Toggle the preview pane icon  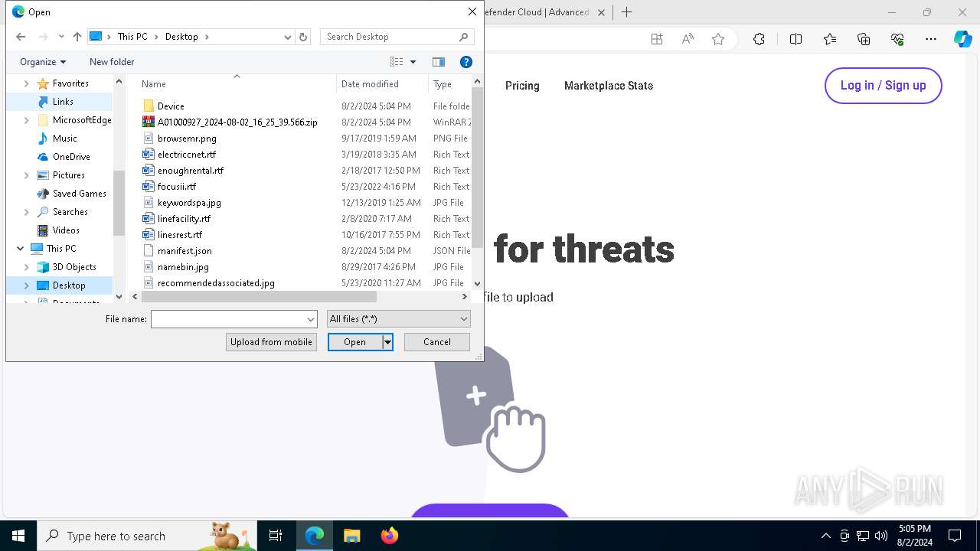pos(439,62)
